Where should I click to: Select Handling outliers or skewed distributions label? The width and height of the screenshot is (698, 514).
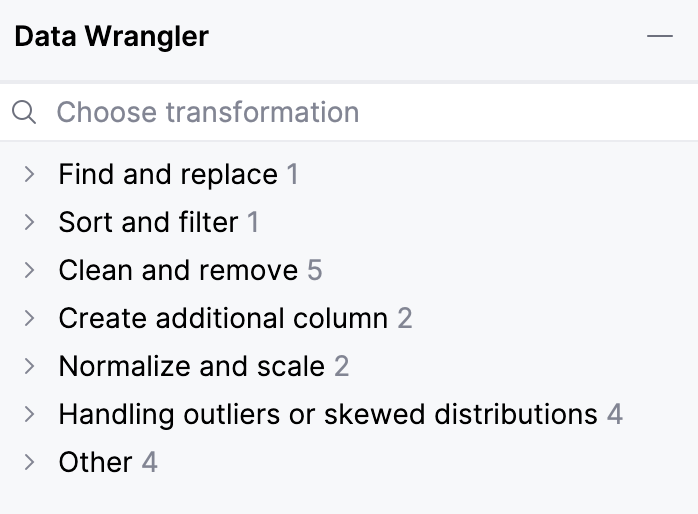(x=328, y=414)
